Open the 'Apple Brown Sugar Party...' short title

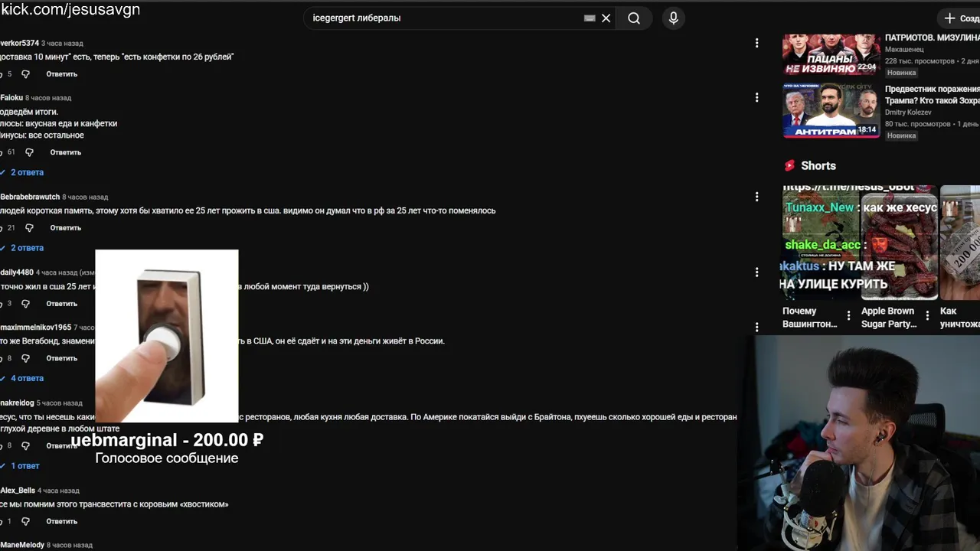(x=889, y=318)
